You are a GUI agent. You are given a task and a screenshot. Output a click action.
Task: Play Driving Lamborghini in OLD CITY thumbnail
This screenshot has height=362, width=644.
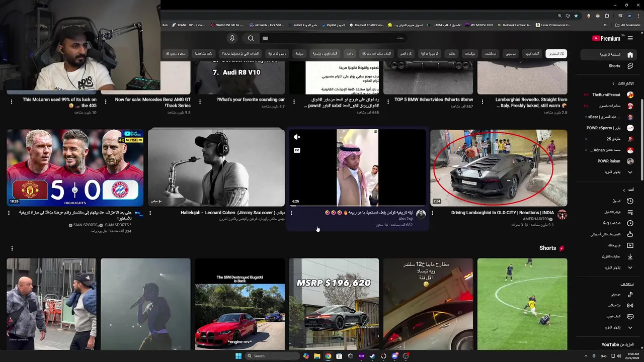[499, 168]
